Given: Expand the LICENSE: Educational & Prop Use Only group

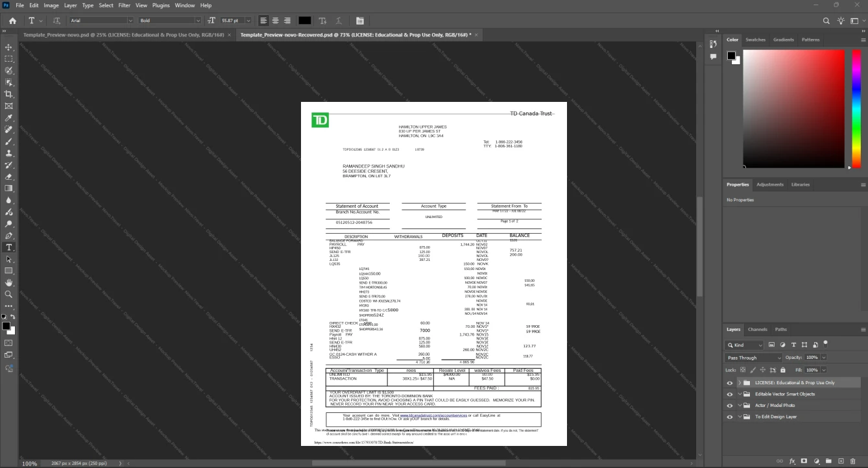Looking at the screenshot, I should [740, 383].
